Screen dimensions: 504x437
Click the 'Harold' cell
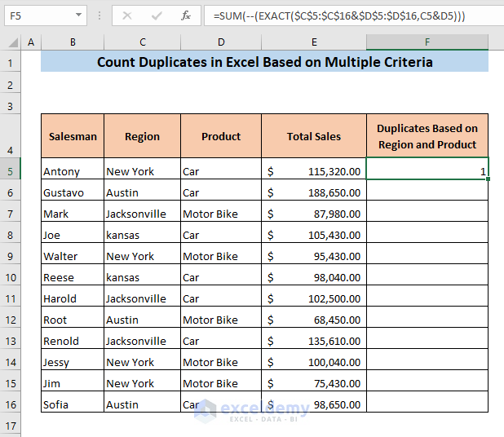coord(73,296)
